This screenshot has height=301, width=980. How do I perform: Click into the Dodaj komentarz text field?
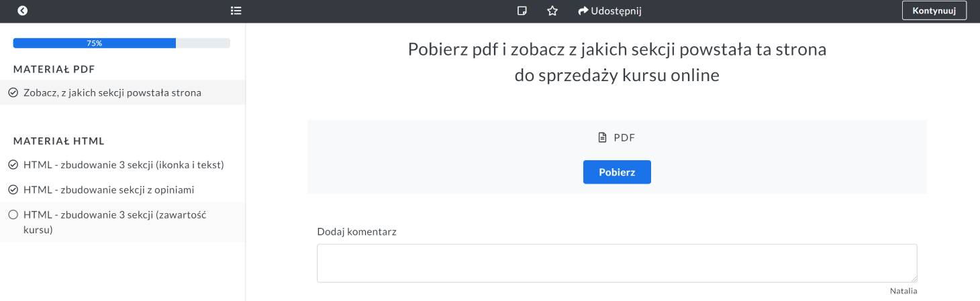click(616, 263)
